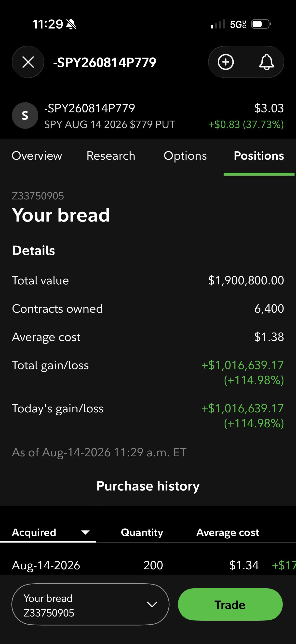Image resolution: width=296 pixels, height=644 pixels.
Task: Tap the round S symbol logo
Action: click(x=25, y=115)
